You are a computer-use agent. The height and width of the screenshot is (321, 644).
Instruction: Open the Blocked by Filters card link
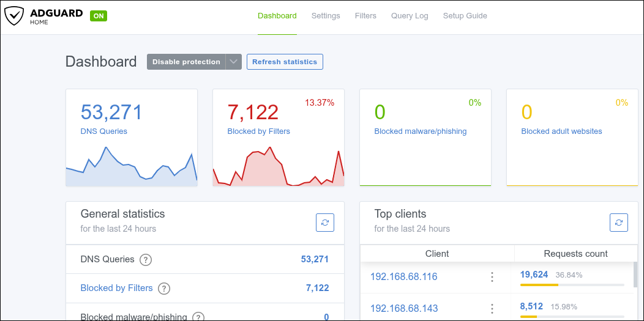point(259,131)
